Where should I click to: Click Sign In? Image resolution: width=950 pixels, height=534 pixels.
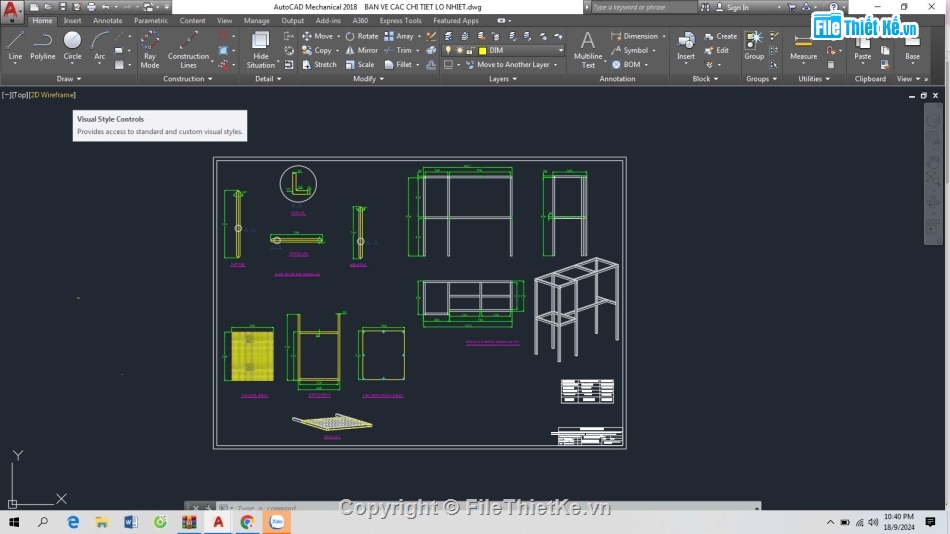738,7
